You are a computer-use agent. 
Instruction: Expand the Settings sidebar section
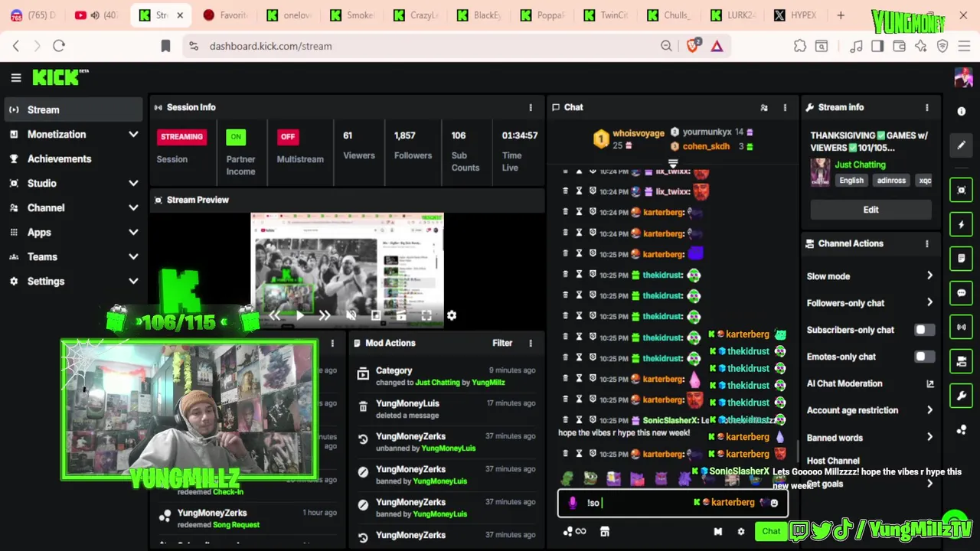click(133, 282)
